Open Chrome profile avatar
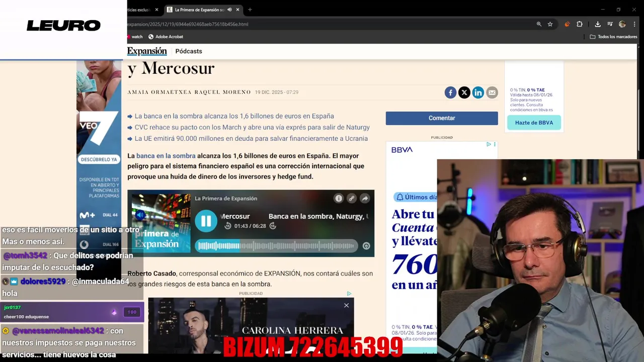Screen dimensions: 644x362 tap(622, 24)
